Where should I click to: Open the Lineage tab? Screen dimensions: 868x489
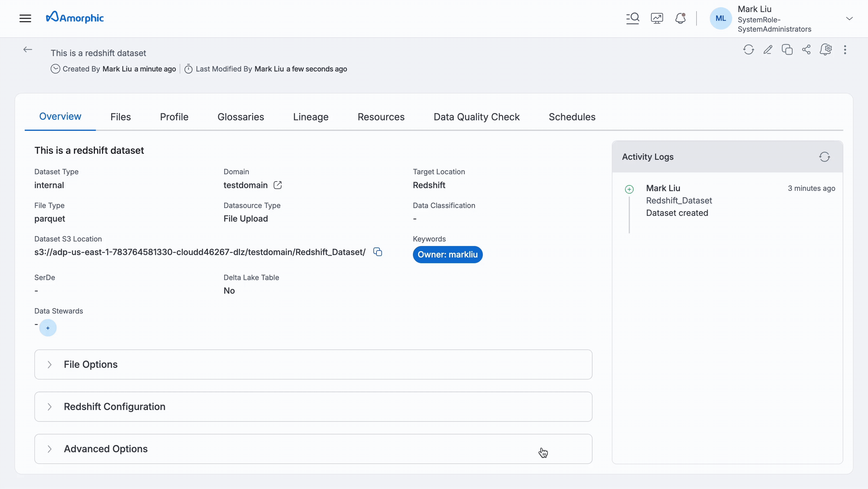(x=311, y=117)
